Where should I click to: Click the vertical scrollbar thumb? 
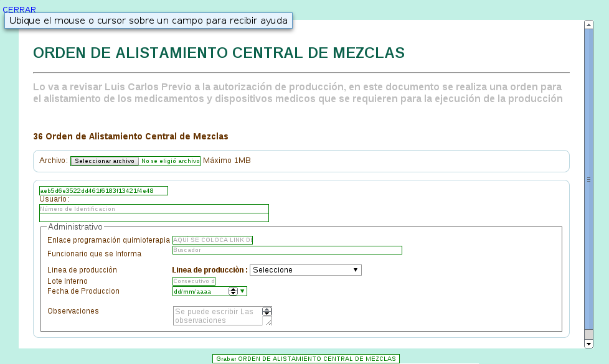click(588, 179)
